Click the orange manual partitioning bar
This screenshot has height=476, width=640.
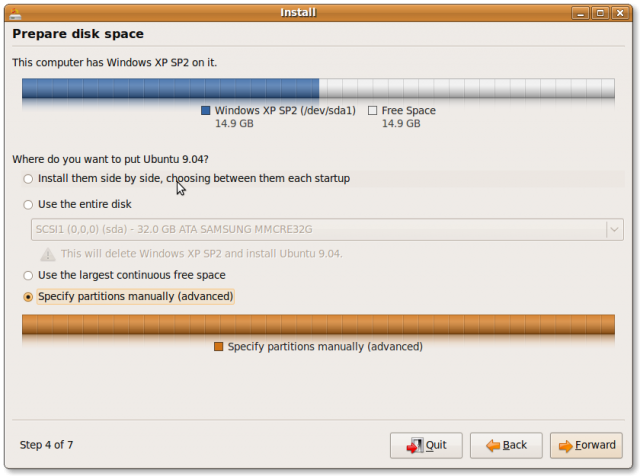point(318,324)
